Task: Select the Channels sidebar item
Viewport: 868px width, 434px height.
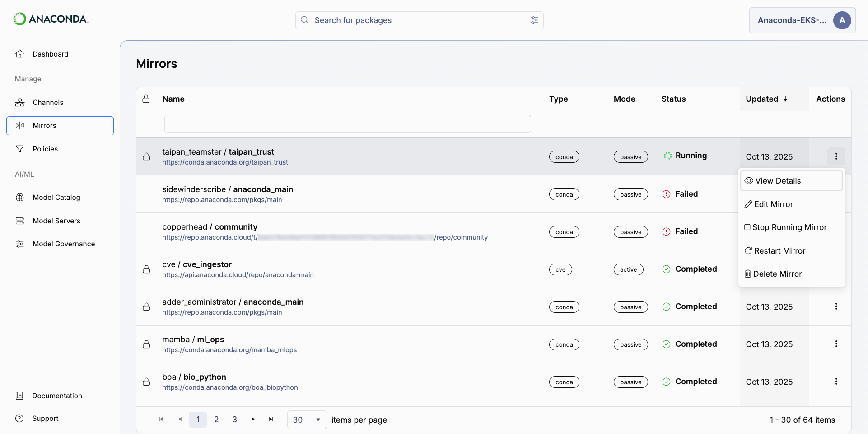Action: pyautogui.click(x=20, y=102)
